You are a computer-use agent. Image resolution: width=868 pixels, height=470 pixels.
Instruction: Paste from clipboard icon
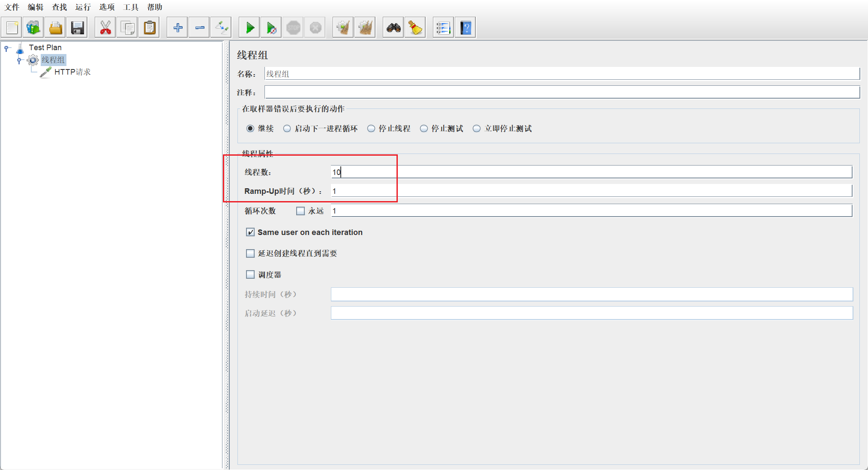click(149, 28)
